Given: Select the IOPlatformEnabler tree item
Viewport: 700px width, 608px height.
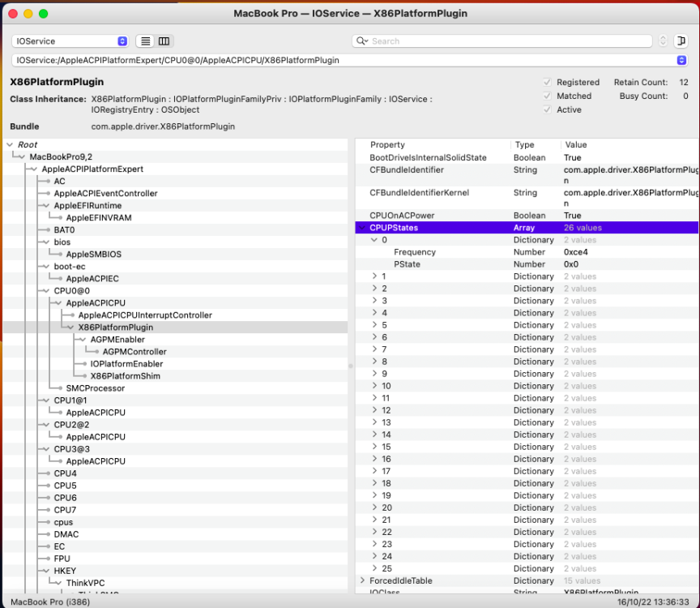Looking at the screenshot, I should (126, 364).
